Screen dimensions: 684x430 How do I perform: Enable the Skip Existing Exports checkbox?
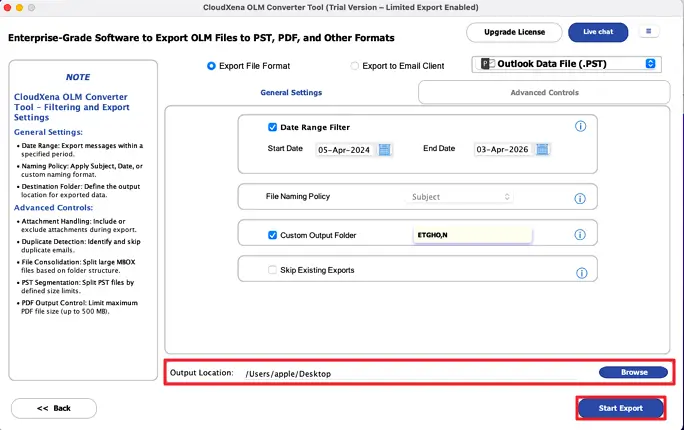tap(272, 270)
